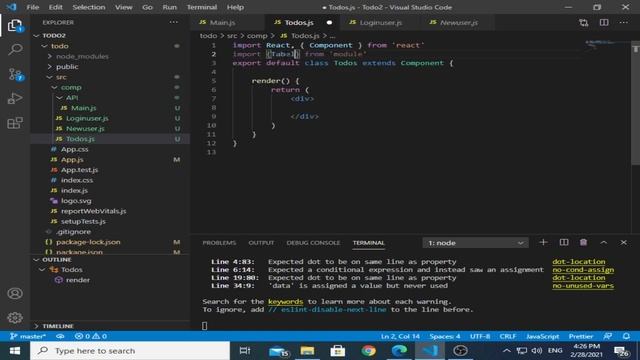Open the Terminal menu

pyautogui.click(x=202, y=7)
